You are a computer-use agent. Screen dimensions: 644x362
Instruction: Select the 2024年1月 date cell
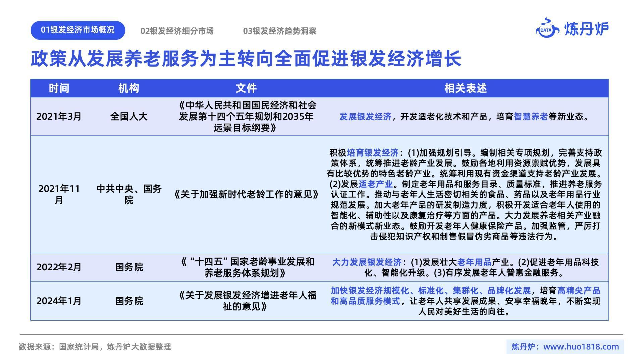click(x=59, y=301)
